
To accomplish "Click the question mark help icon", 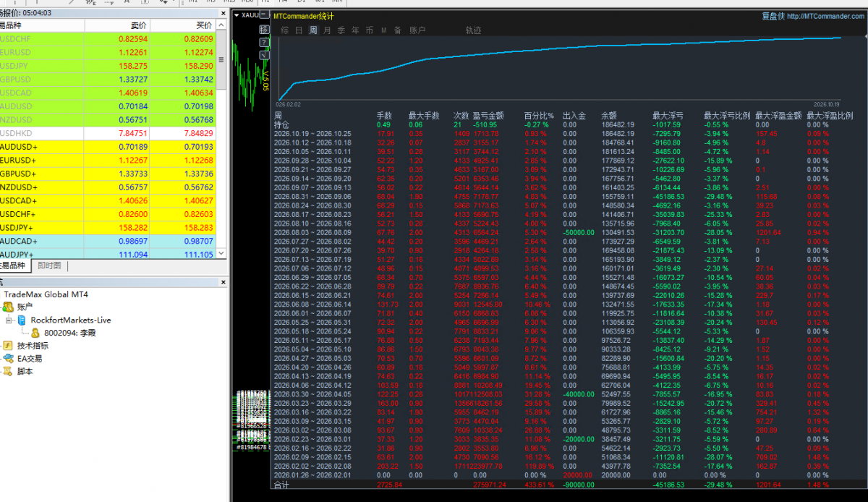I will pos(265,42).
